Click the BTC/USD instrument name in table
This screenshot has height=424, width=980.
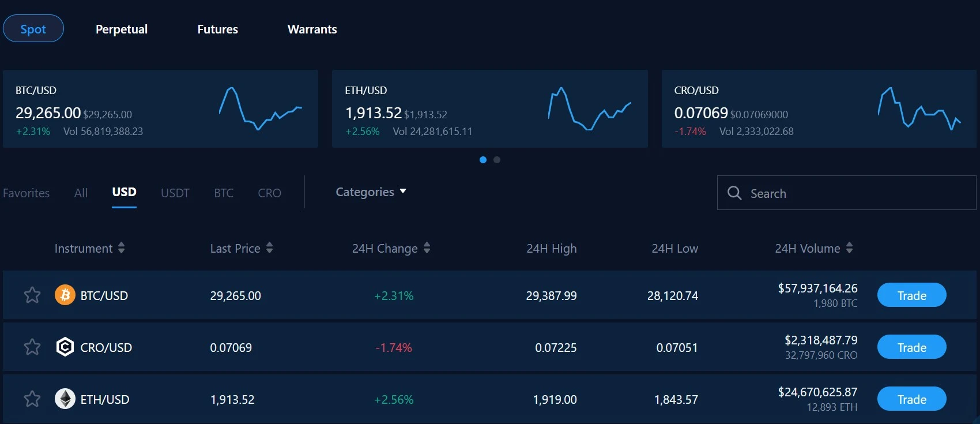104,295
